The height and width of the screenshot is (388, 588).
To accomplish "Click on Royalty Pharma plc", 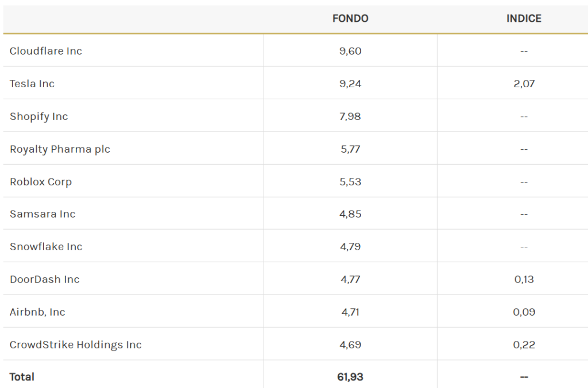I will [60, 149].
